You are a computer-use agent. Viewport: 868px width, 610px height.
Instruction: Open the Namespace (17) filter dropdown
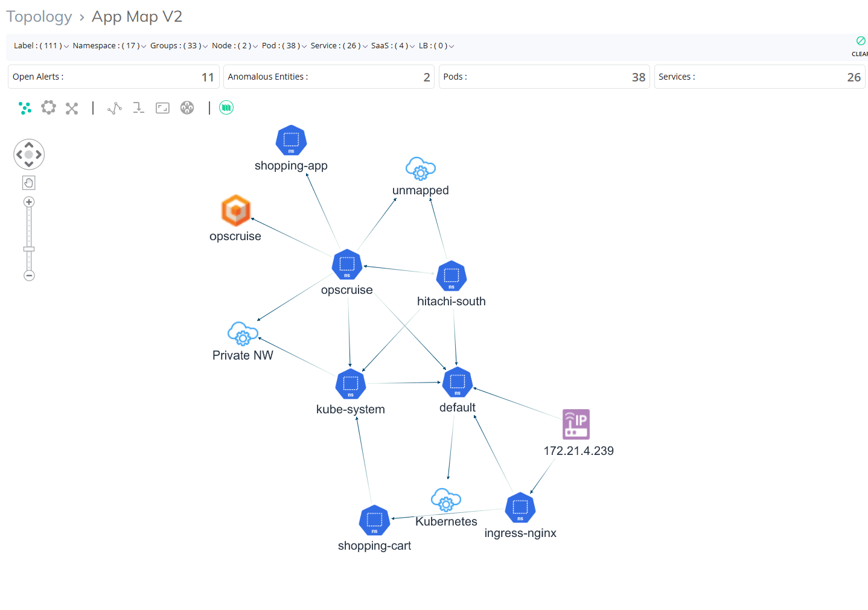pos(109,46)
